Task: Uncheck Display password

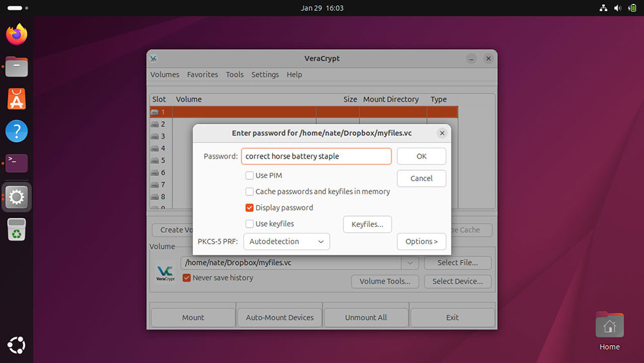Action: click(x=249, y=208)
